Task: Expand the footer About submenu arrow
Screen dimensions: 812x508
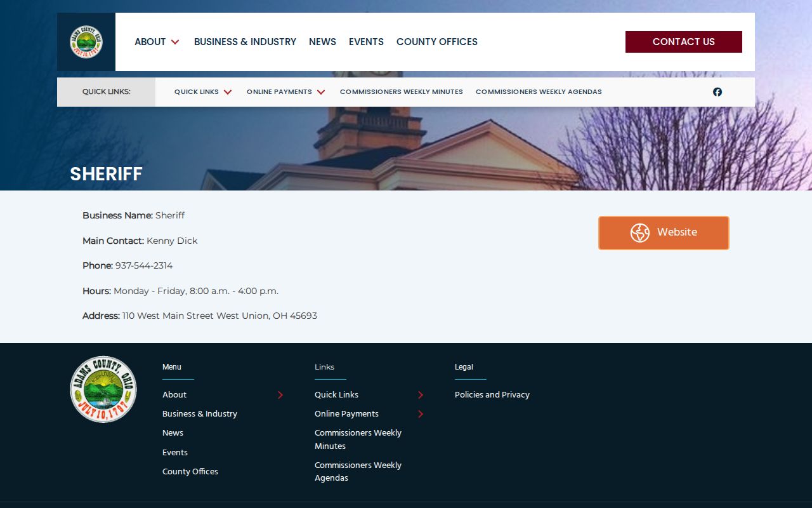Action: [x=280, y=395]
